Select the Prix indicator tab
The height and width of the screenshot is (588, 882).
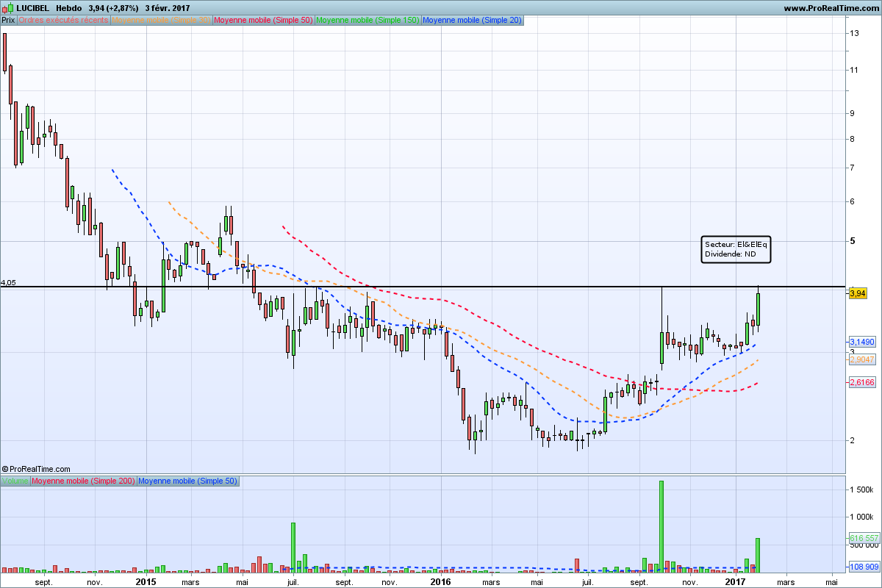[x=8, y=20]
